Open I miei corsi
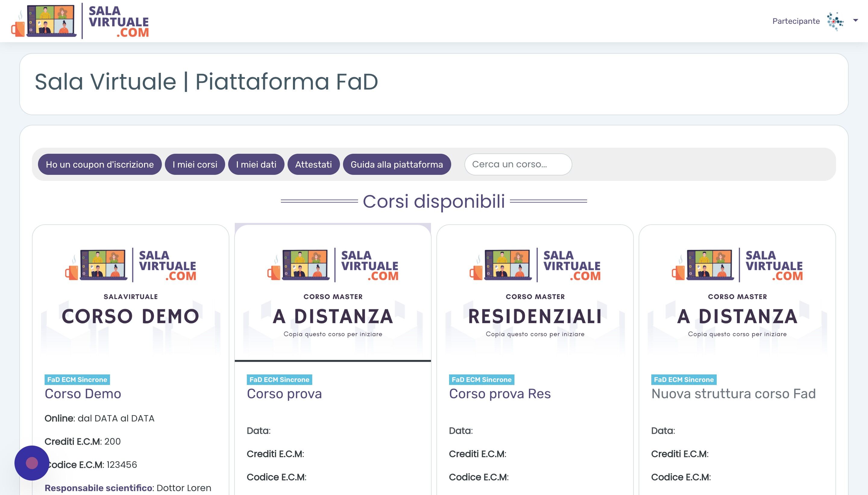 195,165
